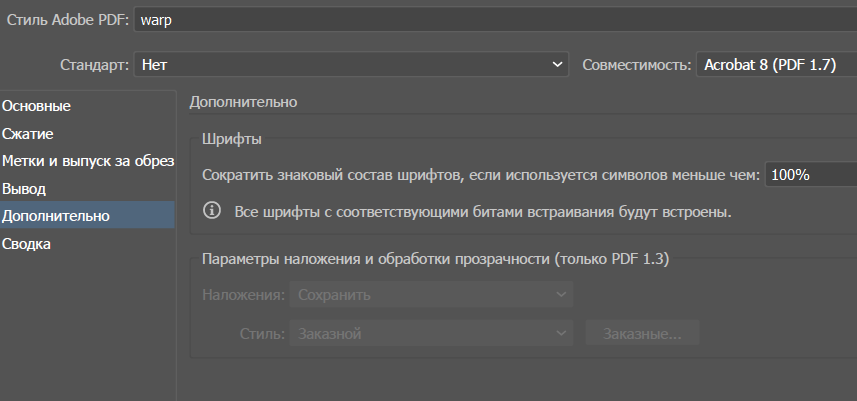Open the Стиль dropdown showing Заказной
The width and height of the screenshot is (857, 401).
[x=431, y=333]
